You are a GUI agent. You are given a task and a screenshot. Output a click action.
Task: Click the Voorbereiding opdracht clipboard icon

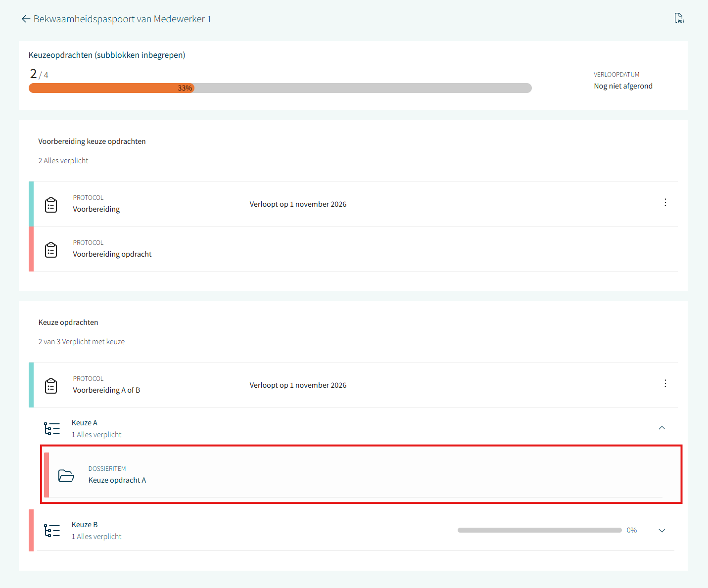click(51, 250)
